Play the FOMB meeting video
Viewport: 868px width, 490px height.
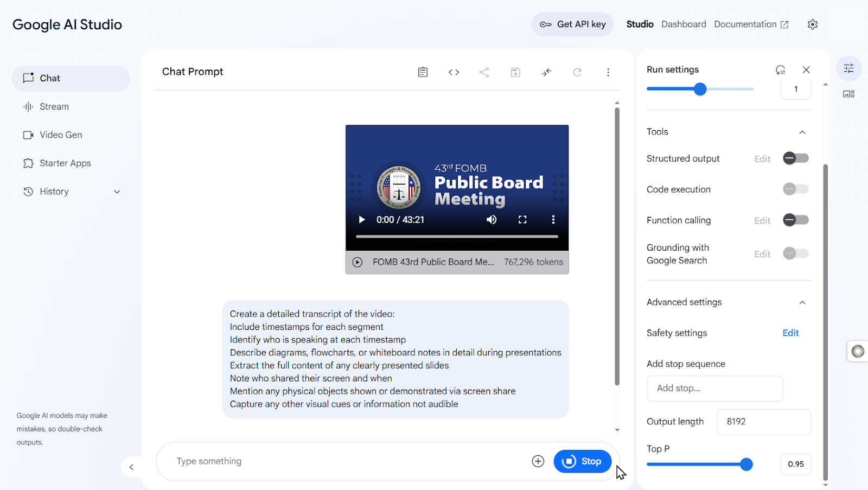(361, 220)
